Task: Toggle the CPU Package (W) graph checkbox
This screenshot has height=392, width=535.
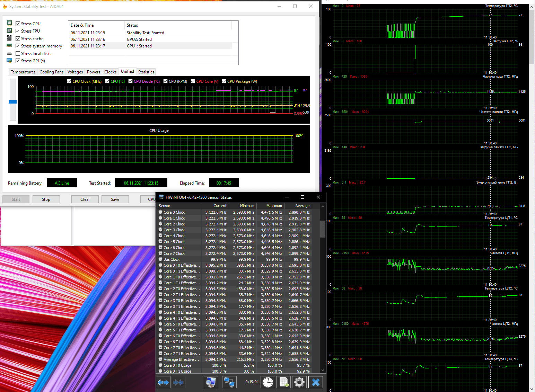Action: pos(224,81)
